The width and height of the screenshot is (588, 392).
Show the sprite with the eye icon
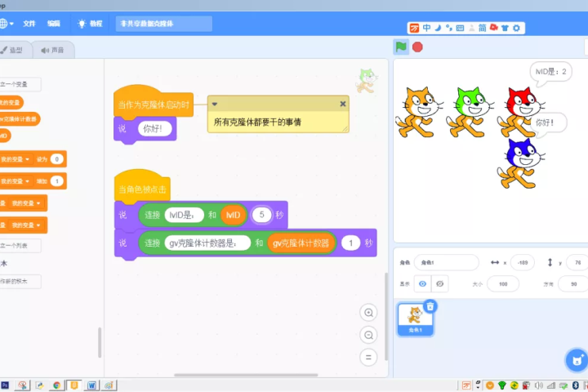(x=422, y=283)
